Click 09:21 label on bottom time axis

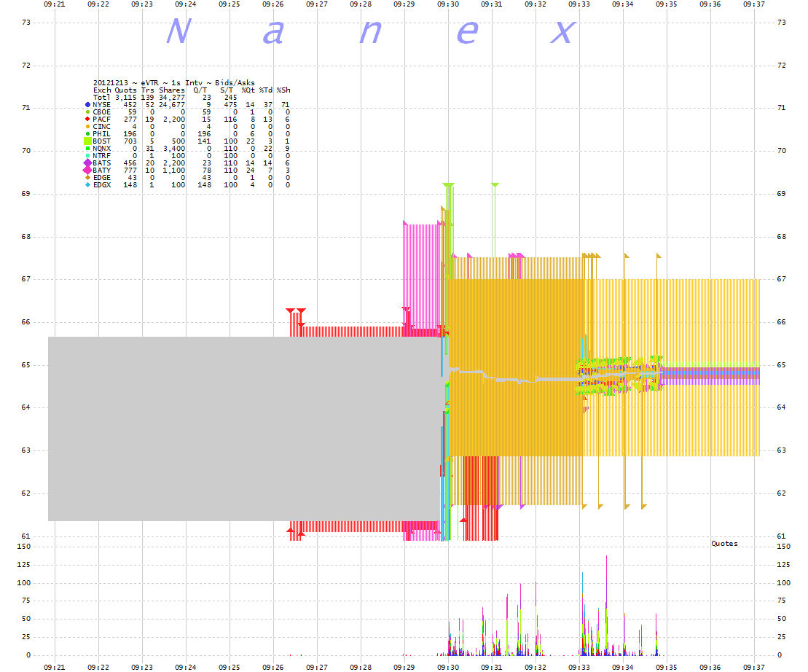tap(55, 667)
